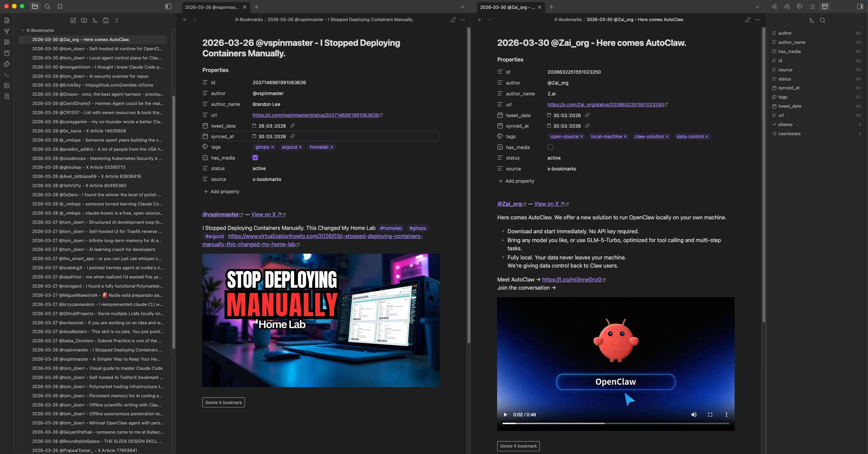Open a new tab in the left pane
The image size is (868, 454).
tap(257, 7)
